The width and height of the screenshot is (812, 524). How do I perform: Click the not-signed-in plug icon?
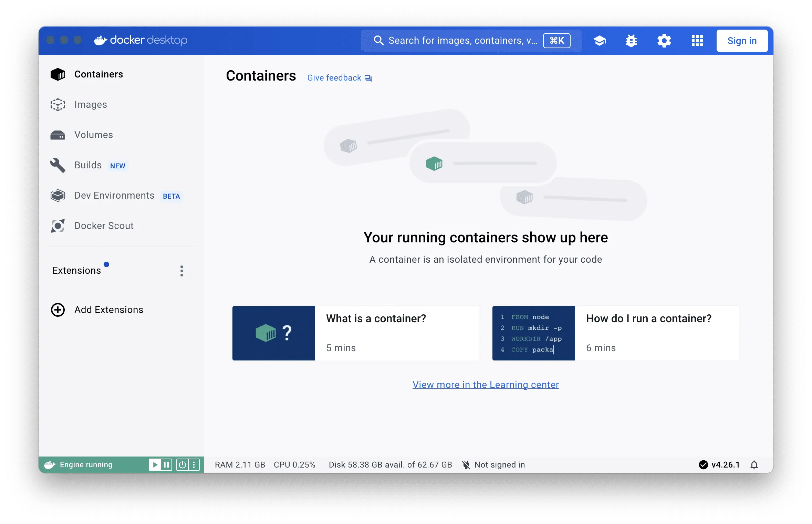(466, 465)
